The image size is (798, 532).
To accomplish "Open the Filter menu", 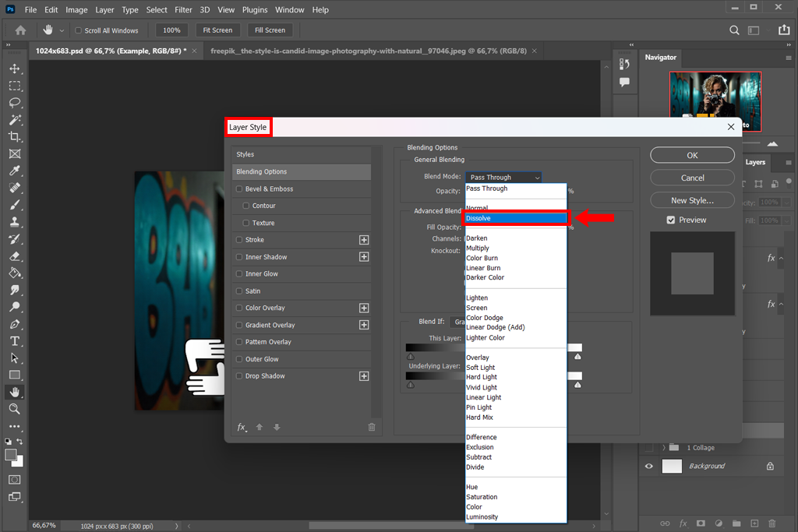I will pos(183,10).
